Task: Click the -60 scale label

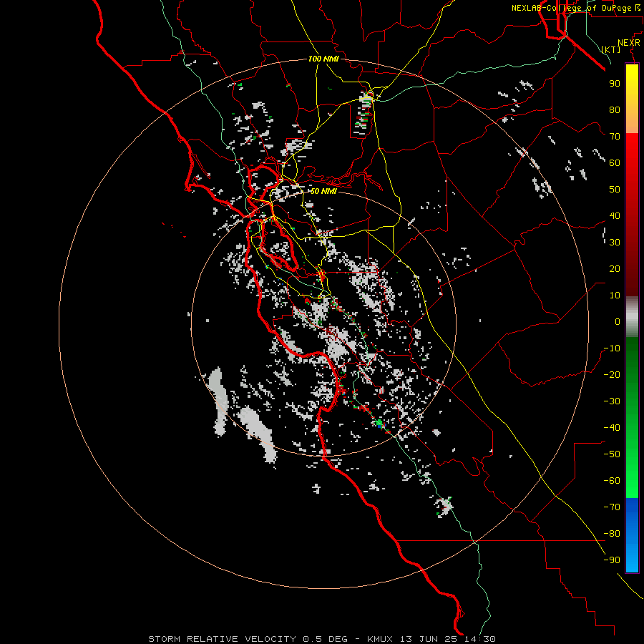Action: point(612,481)
